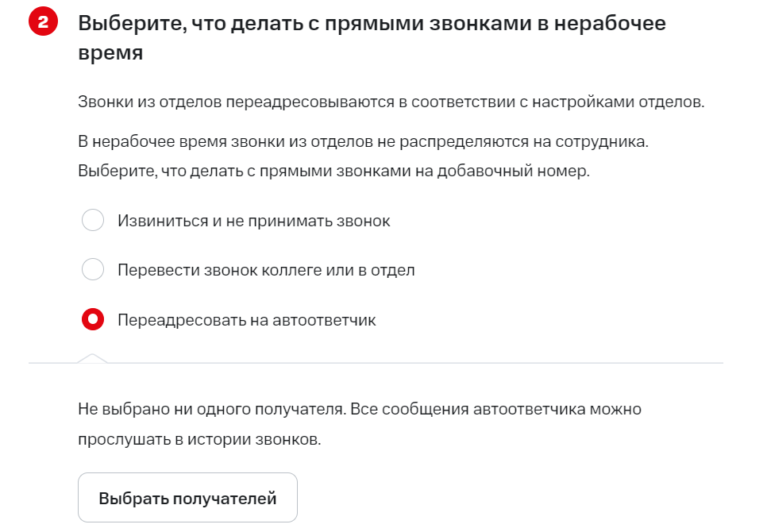Image resolution: width=767 pixels, height=532 pixels.
Task: Click the text "прослушать в истории звонков"
Action: point(199,439)
